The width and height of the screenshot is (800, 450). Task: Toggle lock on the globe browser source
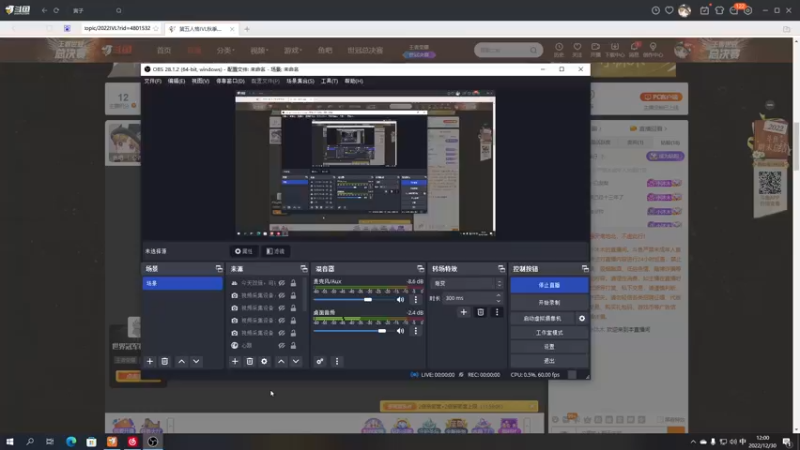point(293,345)
